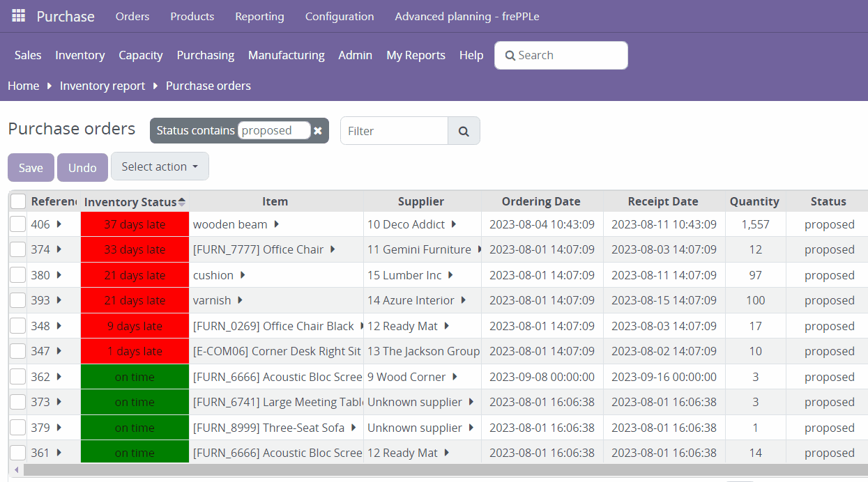Click the X icon to remove the status filter
The width and height of the screenshot is (868, 482).
[x=318, y=130]
